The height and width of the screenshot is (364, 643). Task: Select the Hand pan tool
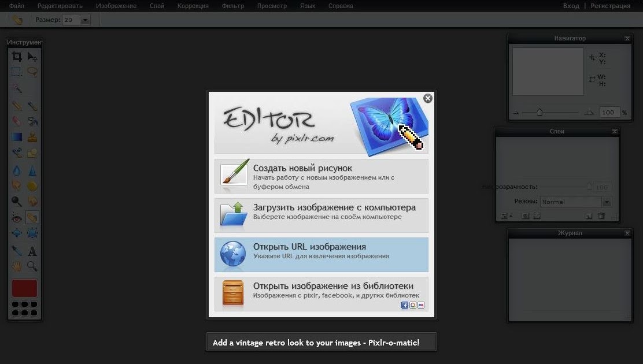(17, 266)
